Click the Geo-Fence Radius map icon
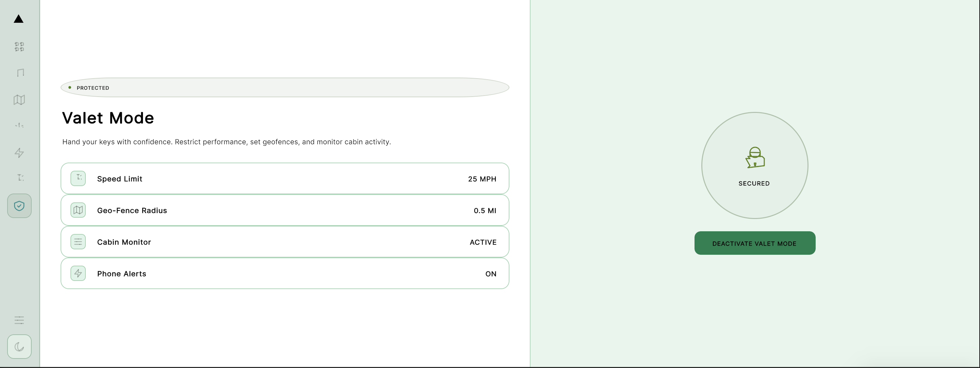 pyautogui.click(x=78, y=210)
